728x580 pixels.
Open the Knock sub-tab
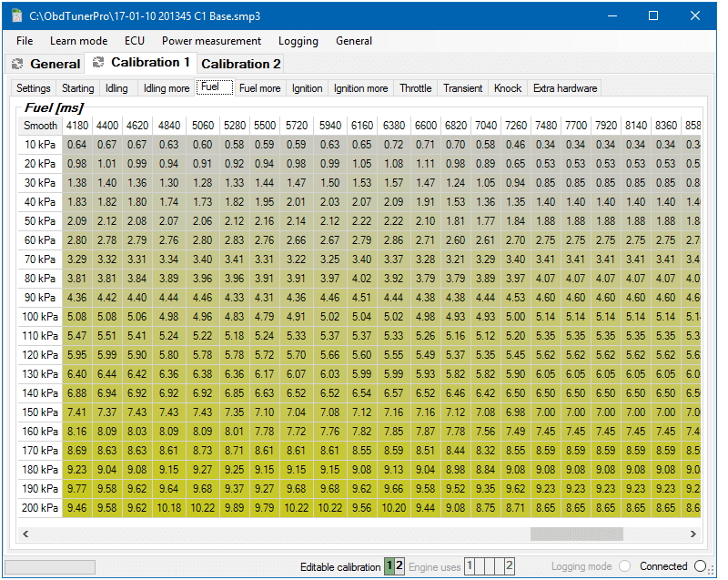(508, 88)
